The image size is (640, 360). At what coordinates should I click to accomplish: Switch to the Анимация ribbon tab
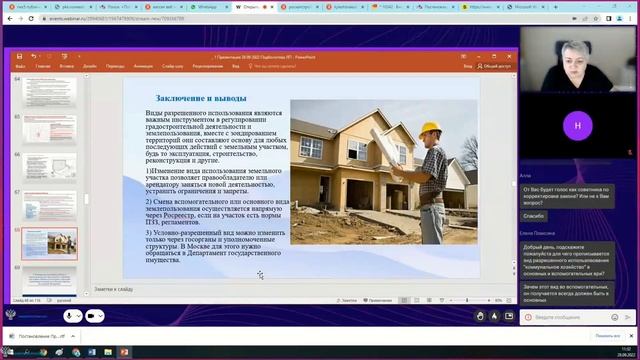(143, 66)
